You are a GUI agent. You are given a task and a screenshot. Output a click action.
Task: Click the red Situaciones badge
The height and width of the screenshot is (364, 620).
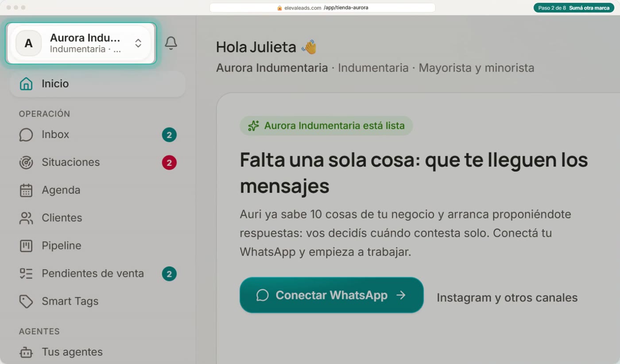click(169, 163)
